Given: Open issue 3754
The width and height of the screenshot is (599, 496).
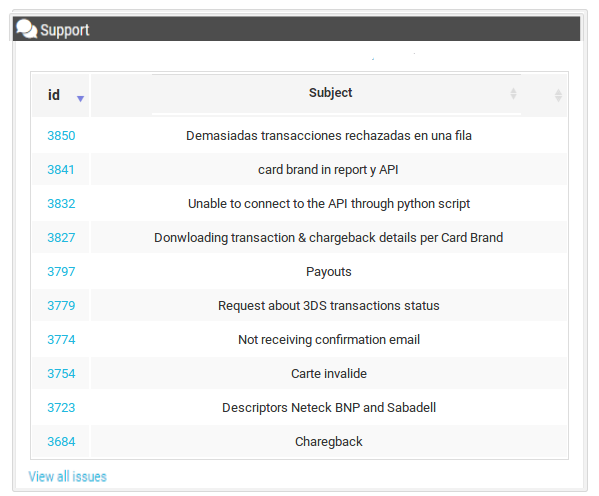Looking at the screenshot, I should point(61,374).
